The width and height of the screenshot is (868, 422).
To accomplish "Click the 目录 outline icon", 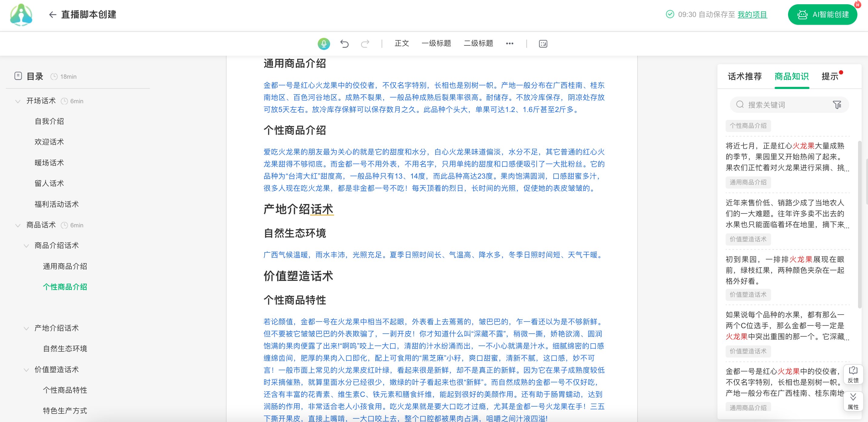I will 18,76.
